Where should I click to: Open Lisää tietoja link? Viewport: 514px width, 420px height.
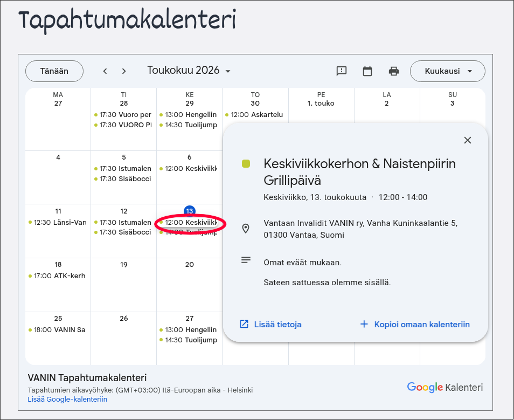[277, 325]
